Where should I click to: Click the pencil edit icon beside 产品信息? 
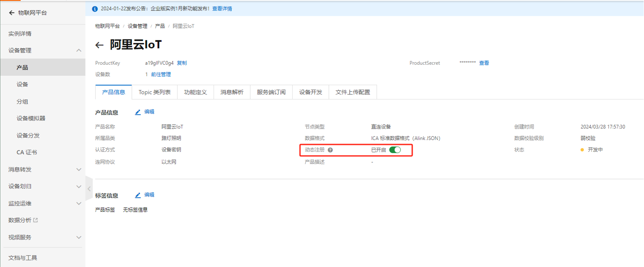click(x=138, y=112)
